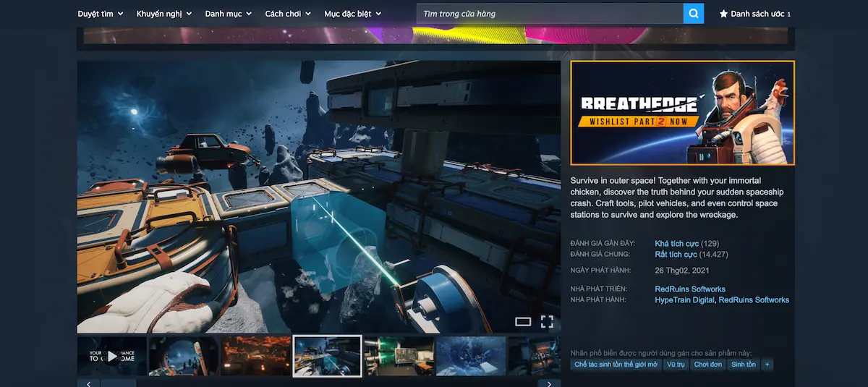Select the blue ice debris thumbnail
This screenshot has width=868, height=387.
471,356
